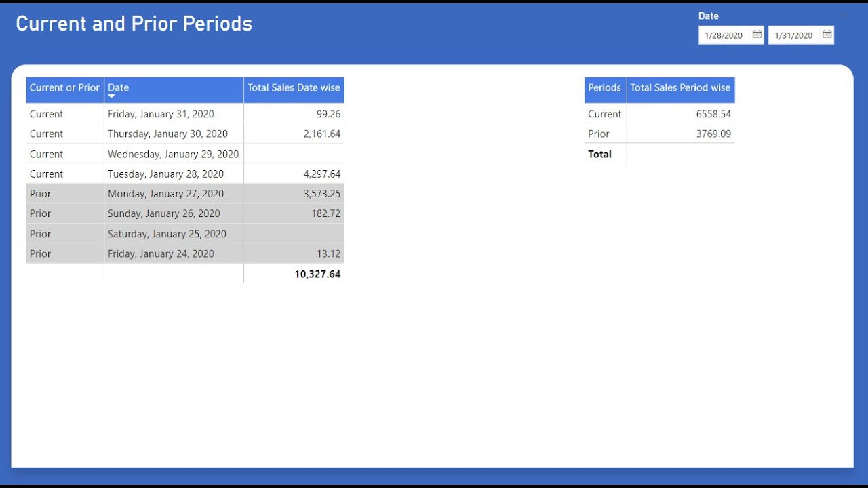This screenshot has width=868, height=488.
Task: Select the Saturday, January 25, 2020 cell
Action: (x=174, y=233)
